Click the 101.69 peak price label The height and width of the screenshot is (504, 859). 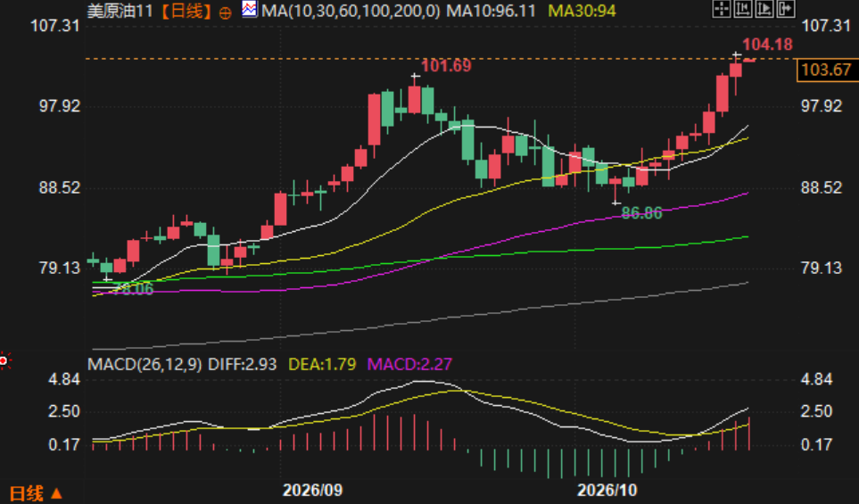tap(446, 66)
